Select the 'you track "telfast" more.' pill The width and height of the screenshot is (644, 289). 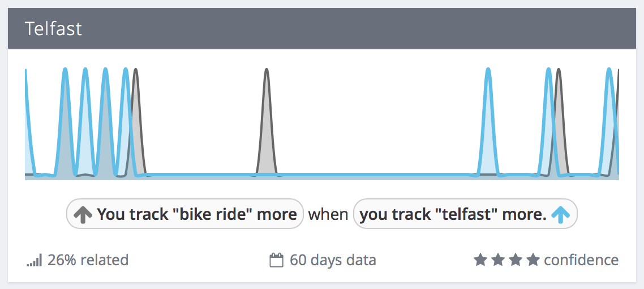[465, 214]
